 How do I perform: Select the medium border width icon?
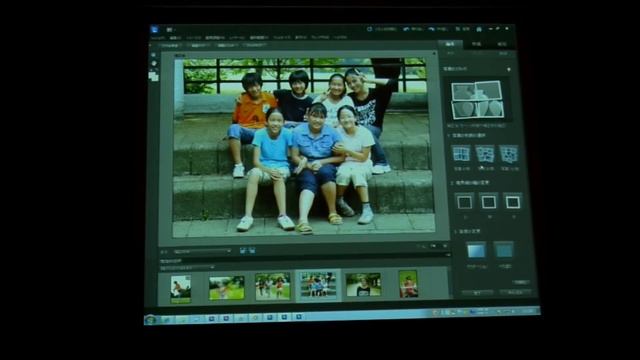(489, 202)
